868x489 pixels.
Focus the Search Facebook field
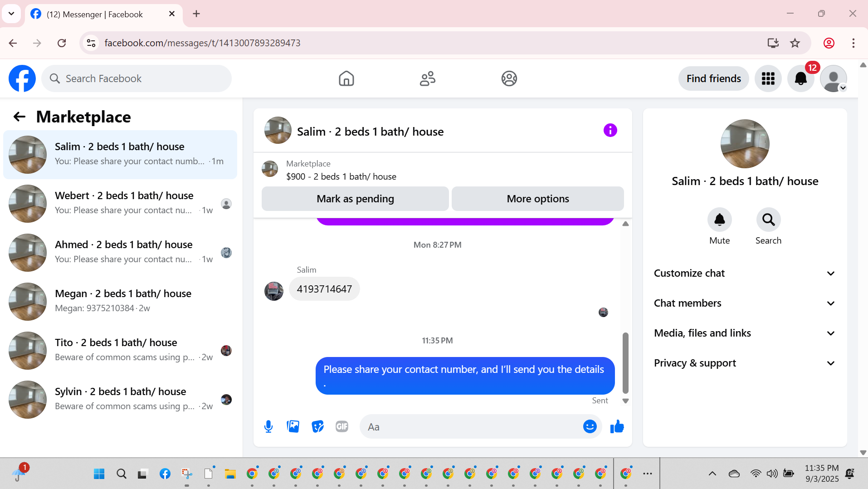(x=137, y=78)
